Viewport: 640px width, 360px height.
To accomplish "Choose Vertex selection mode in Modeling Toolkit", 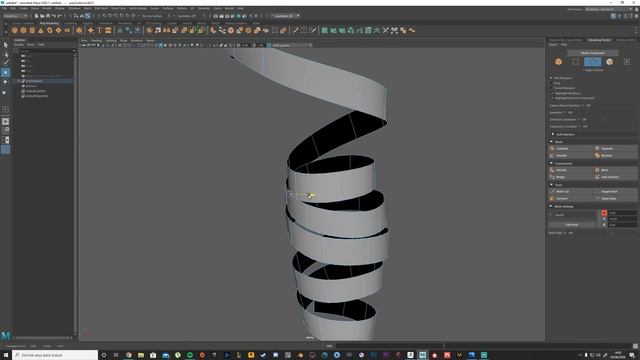I will point(576,62).
